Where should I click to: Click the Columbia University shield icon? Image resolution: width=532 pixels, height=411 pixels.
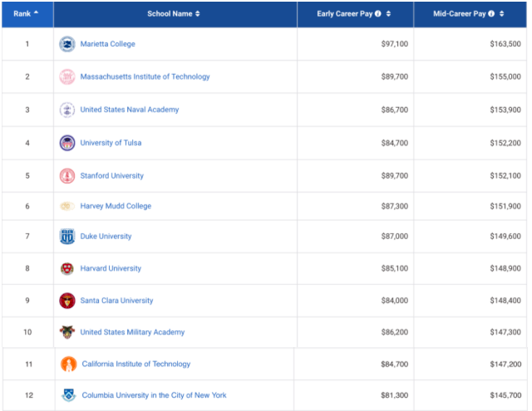[68, 395]
